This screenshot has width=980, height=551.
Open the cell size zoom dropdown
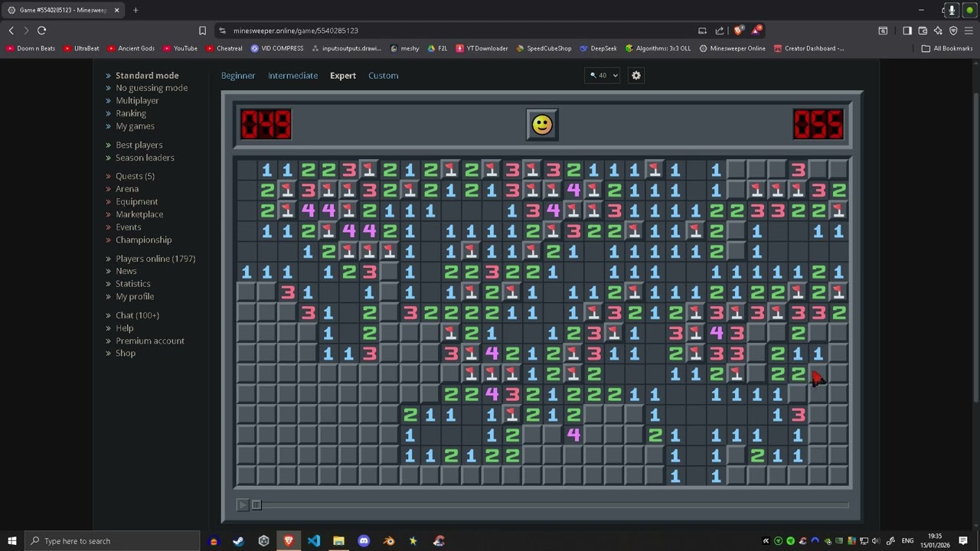tap(603, 75)
